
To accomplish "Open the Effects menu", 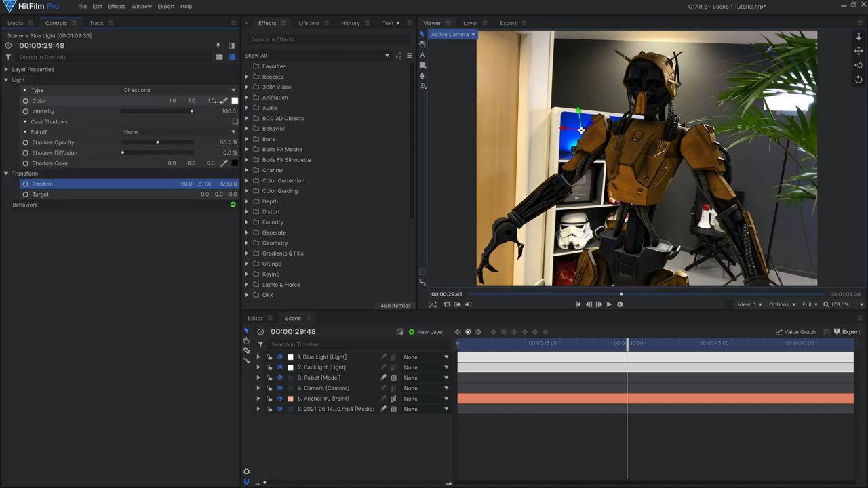I will click(x=117, y=7).
